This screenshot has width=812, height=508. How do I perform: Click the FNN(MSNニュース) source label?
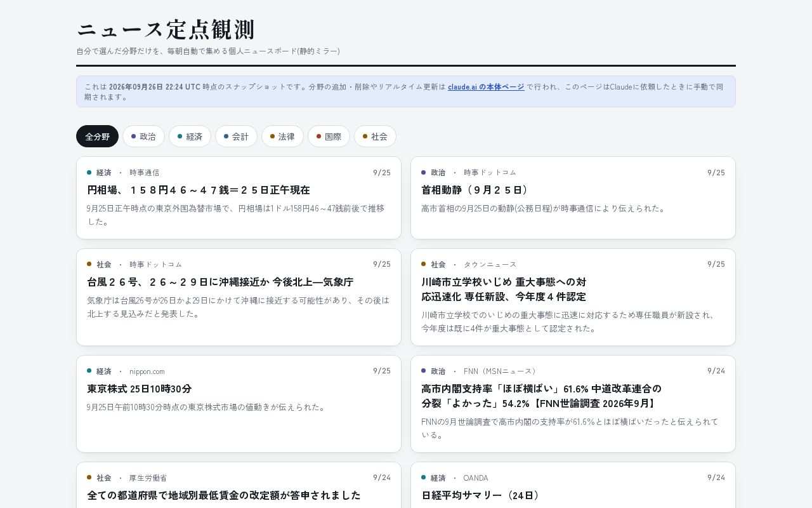pos(501,371)
